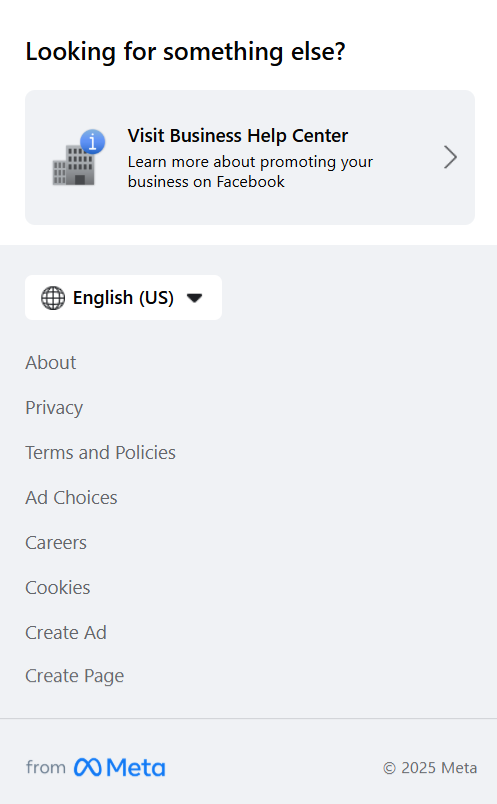Click the 'from Meta' wordmark text
The height and width of the screenshot is (804, 497).
tap(95, 768)
